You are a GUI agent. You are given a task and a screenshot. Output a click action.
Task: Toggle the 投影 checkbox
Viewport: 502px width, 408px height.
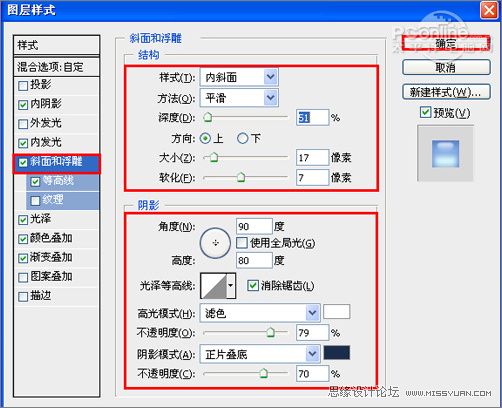(23, 86)
